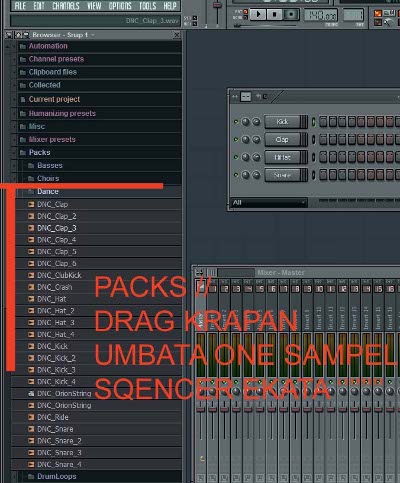
Task: Click the Kick channel button
Action: pos(282,122)
